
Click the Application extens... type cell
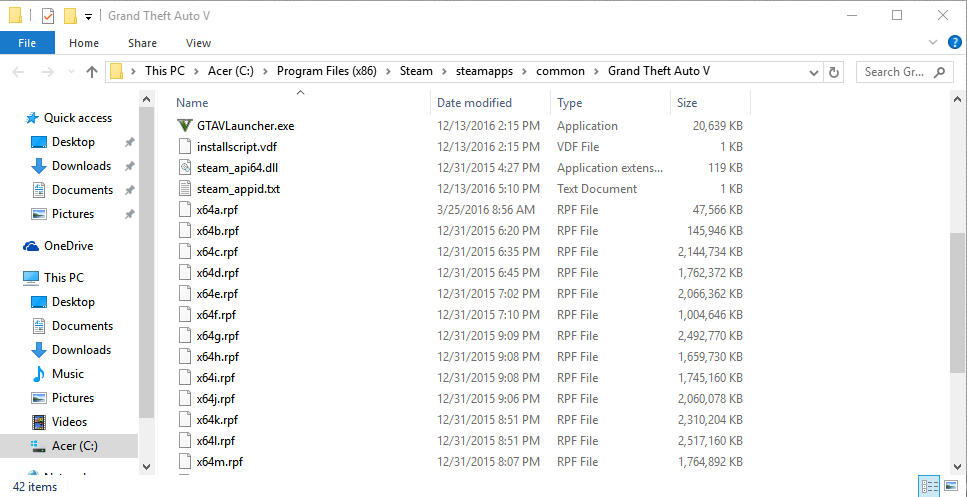[x=610, y=168]
